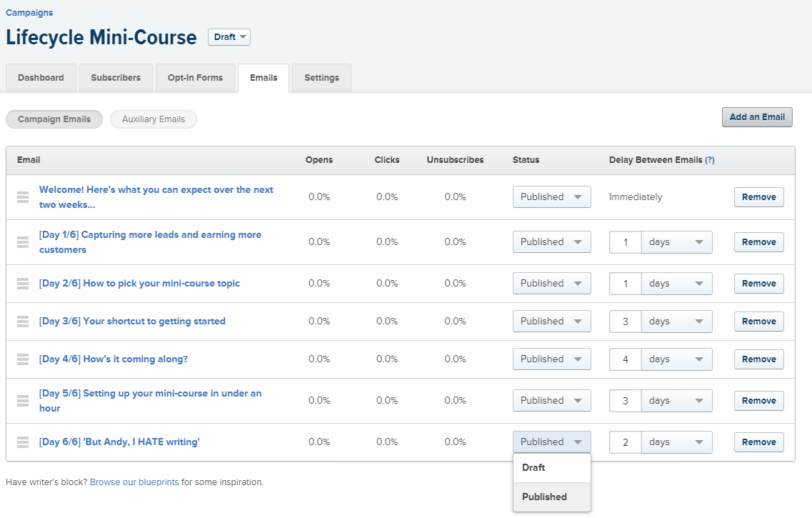Screen dimensions: 812x518
Task: Click the (?) help link beside Delay Between Emails
Action: [709, 160]
